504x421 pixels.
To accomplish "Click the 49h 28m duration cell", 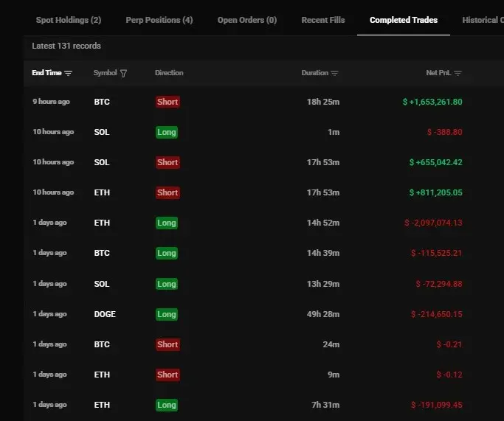I will pyautogui.click(x=323, y=314).
